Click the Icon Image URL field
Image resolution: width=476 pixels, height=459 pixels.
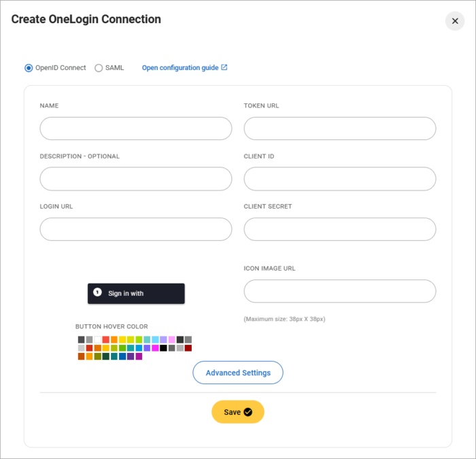pos(339,291)
